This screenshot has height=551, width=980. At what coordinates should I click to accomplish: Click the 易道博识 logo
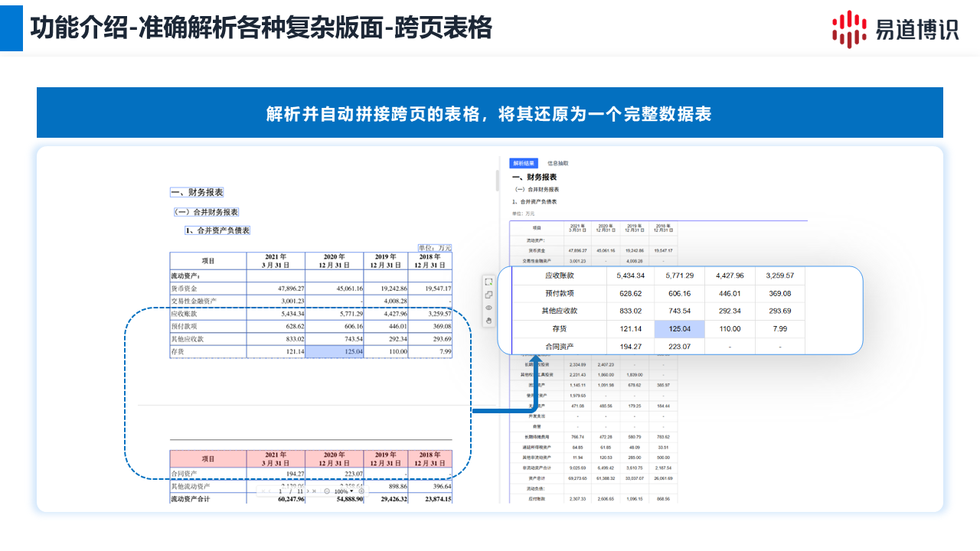(895, 28)
